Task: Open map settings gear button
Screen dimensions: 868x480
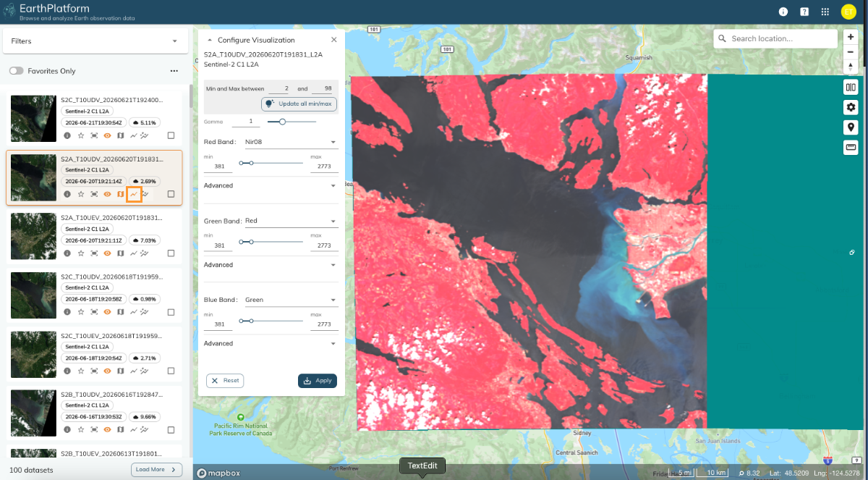Action: [851, 107]
